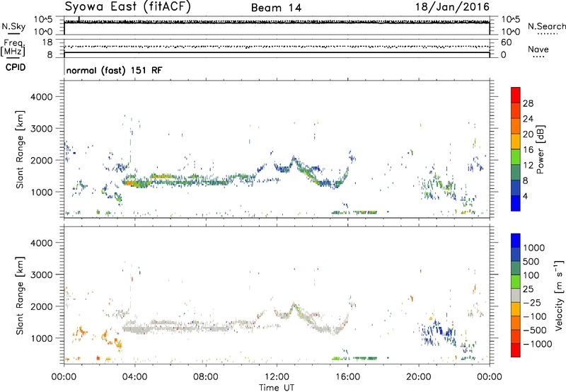The height and width of the screenshot is (392, 566).
Task: Click the 'Syowa East (fitACF)' plot title
Action: (x=128, y=7)
